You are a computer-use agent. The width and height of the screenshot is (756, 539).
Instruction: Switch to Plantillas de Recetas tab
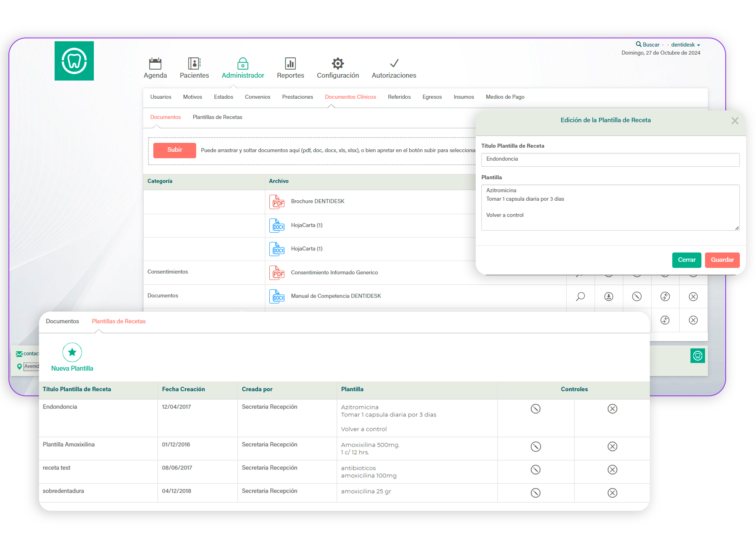[x=217, y=117]
